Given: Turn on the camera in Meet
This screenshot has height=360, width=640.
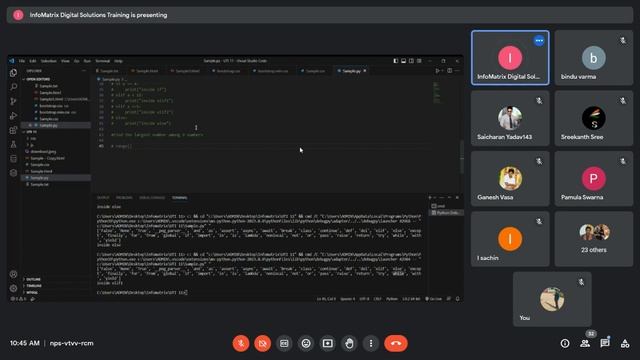Looking at the screenshot, I should click(x=262, y=343).
